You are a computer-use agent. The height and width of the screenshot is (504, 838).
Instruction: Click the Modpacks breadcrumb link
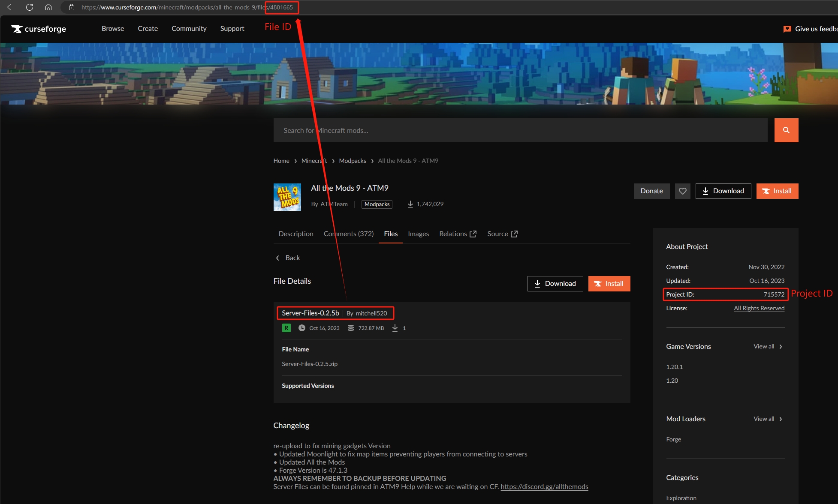[352, 161]
